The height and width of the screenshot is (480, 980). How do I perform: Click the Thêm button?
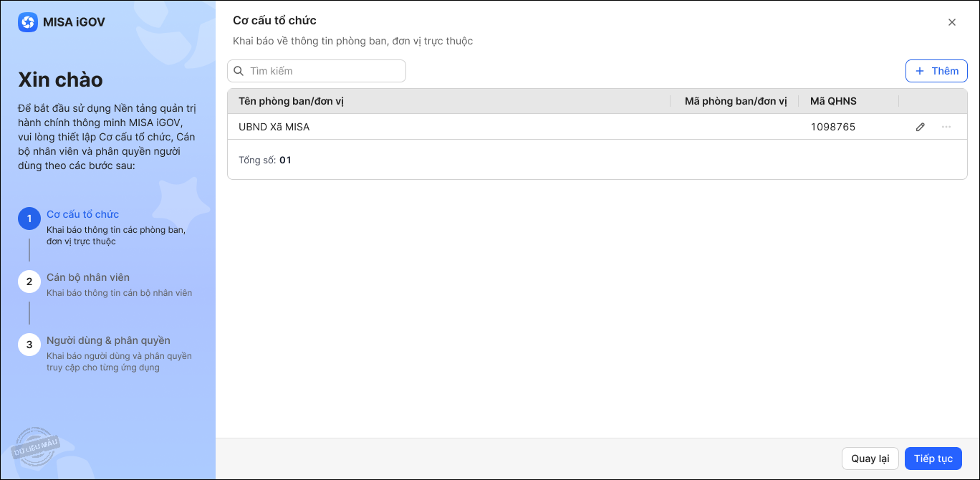tap(936, 71)
